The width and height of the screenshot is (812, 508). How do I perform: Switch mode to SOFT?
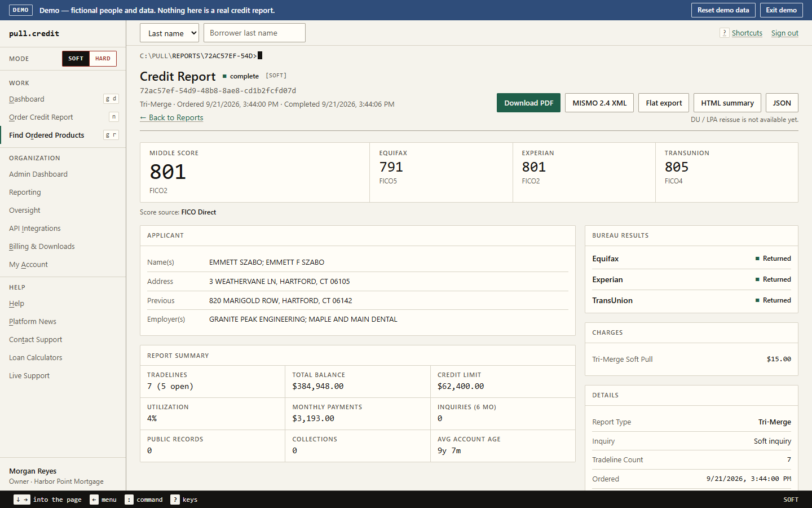pos(76,59)
